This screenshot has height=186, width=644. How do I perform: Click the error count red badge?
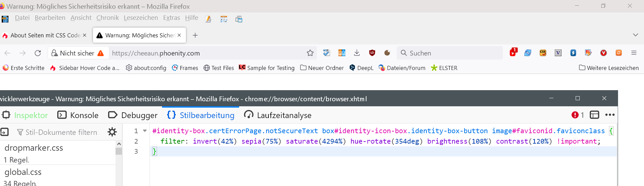tap(577, 115)
